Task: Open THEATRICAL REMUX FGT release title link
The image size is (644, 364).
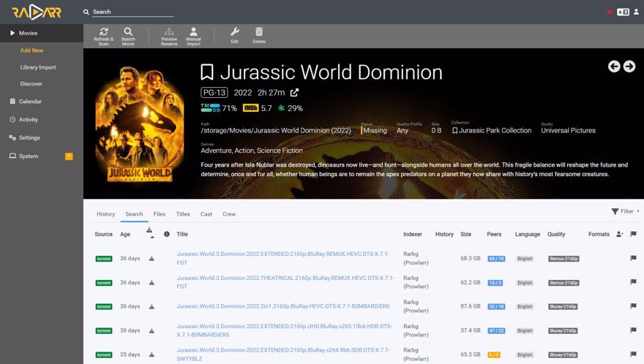Action: [x=285, y=282]
